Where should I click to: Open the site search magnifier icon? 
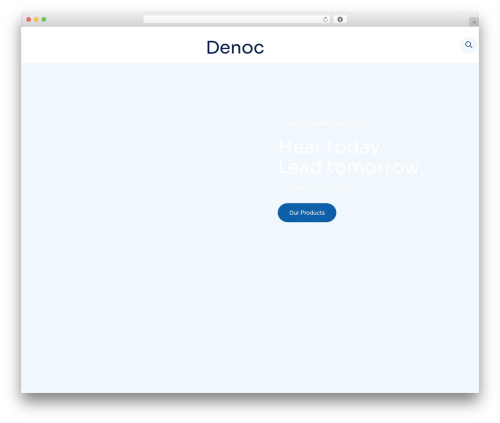tap(468, 45)
